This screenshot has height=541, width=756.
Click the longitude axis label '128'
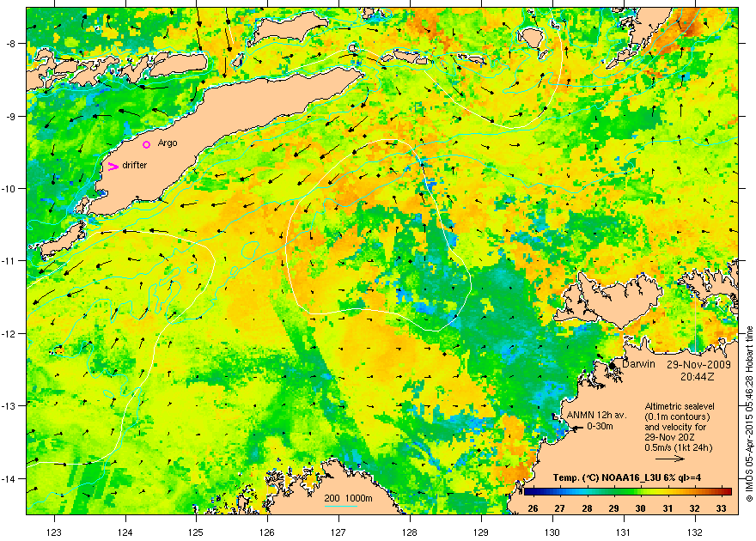pos(410,532)
